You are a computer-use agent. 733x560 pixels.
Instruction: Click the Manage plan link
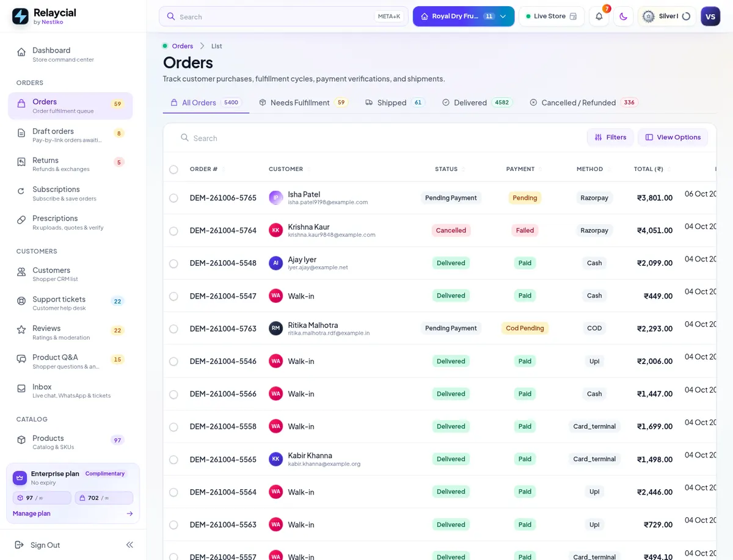click(32, 514)
